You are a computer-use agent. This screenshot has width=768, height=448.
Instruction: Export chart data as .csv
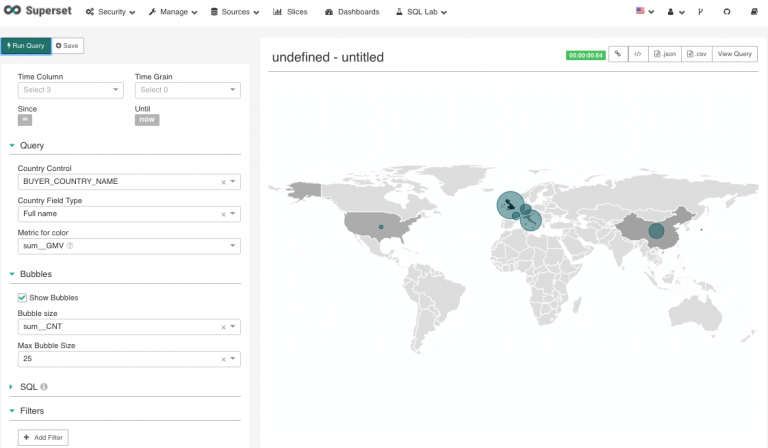coord(696,55)
